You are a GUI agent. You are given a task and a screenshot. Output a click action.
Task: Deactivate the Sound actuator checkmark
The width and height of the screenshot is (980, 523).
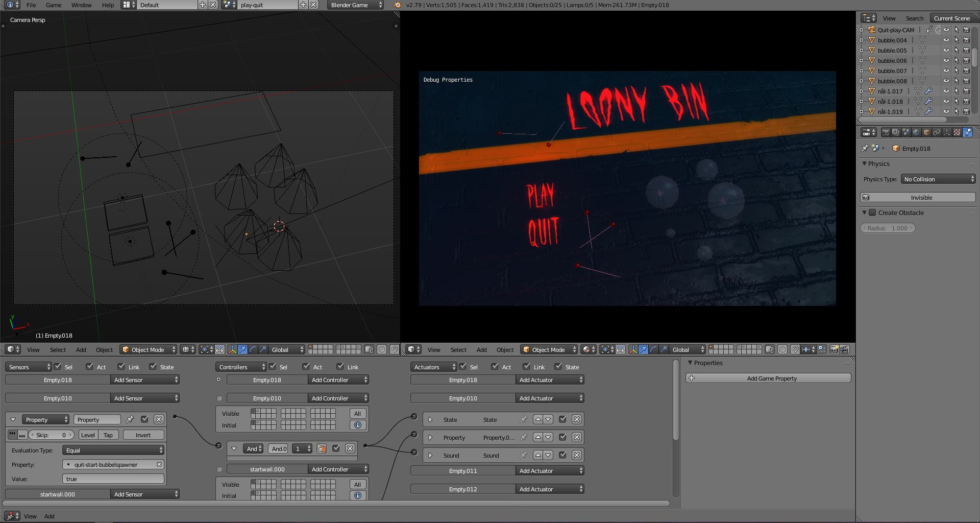point(562,455)
